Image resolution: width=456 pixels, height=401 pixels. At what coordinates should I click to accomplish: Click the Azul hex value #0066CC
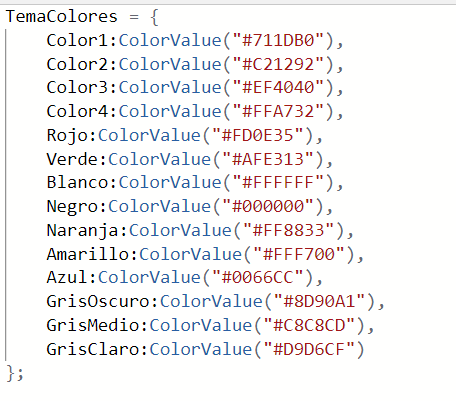coord(258,277)
